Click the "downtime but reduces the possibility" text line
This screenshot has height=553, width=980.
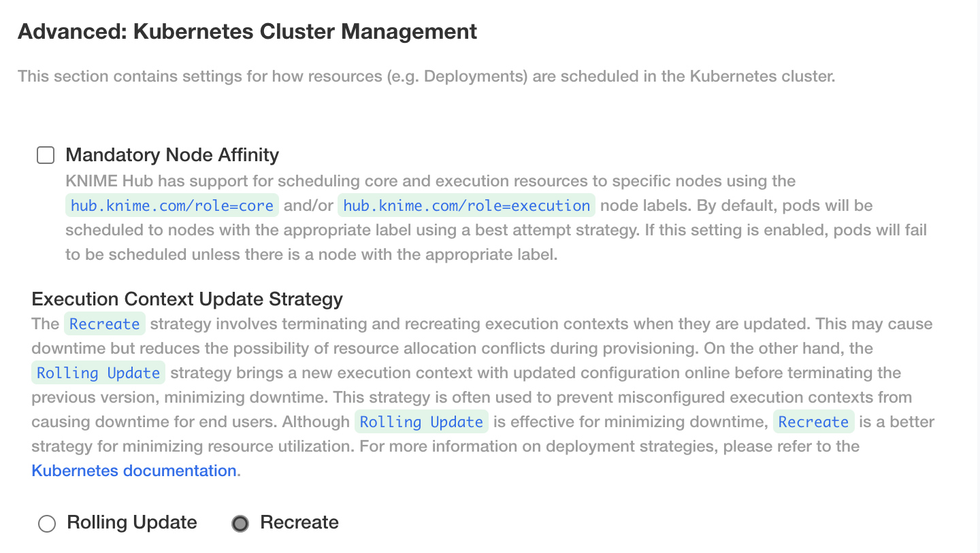(x=452, y=348)
